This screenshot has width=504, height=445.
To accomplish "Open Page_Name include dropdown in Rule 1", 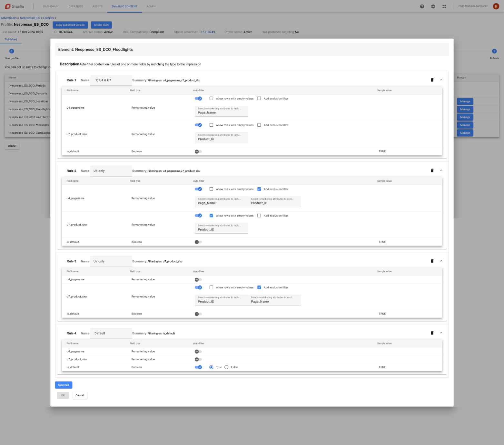I will tap(221, 111).
